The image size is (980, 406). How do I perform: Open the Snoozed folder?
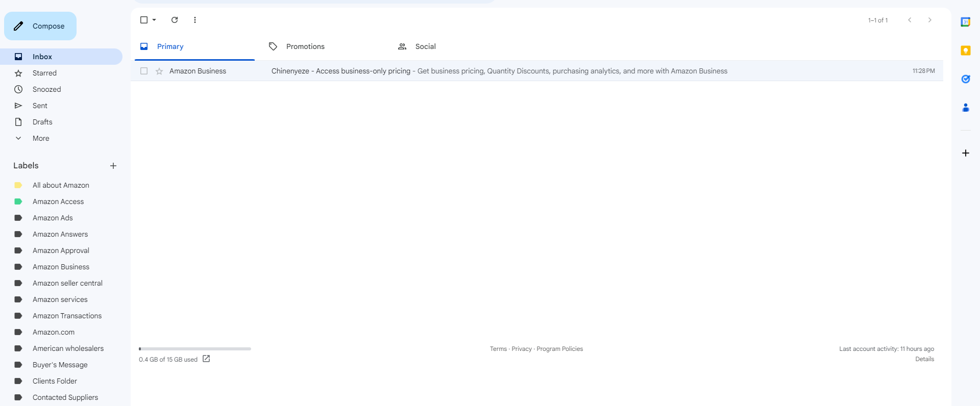[61, 89]
